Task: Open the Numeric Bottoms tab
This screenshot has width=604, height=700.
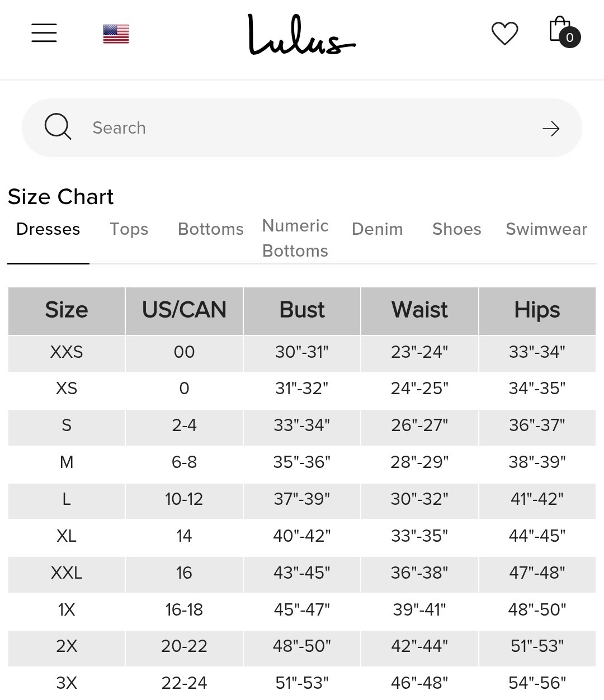Action: click(295, 238)
